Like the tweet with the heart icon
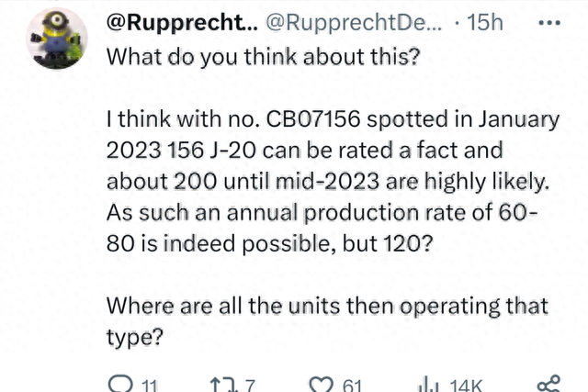 tap(322, 384)
